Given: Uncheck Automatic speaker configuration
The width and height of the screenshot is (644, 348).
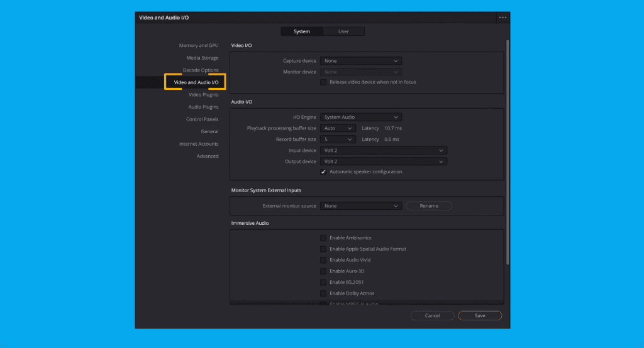Looking at the screenshot, I should point(323,172).
